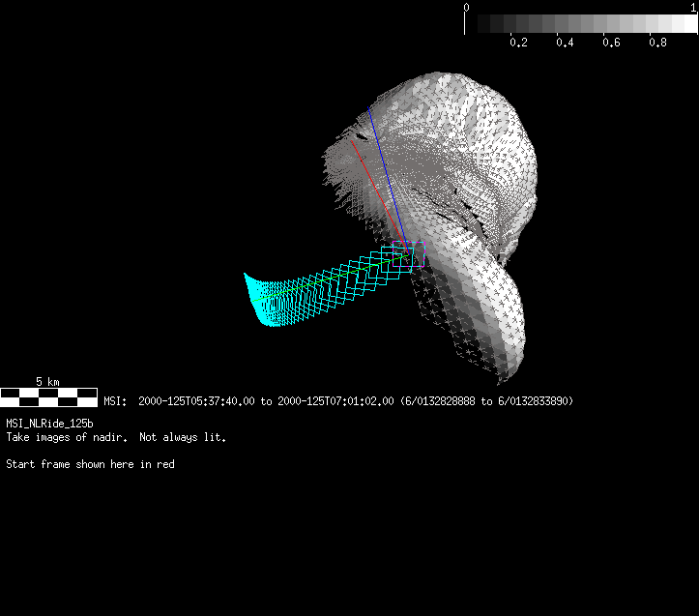Click the darkest swatch on the grayscale colorbar
The height and width of the screenshot is (616, 699).
click(476, 23)
